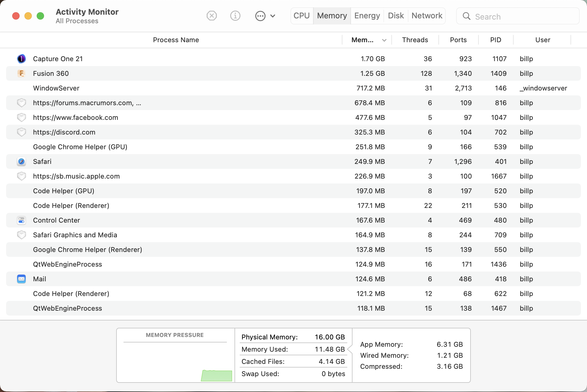Sort by PID column header
The height and width of the screenshot is (392, 587).
496,40
